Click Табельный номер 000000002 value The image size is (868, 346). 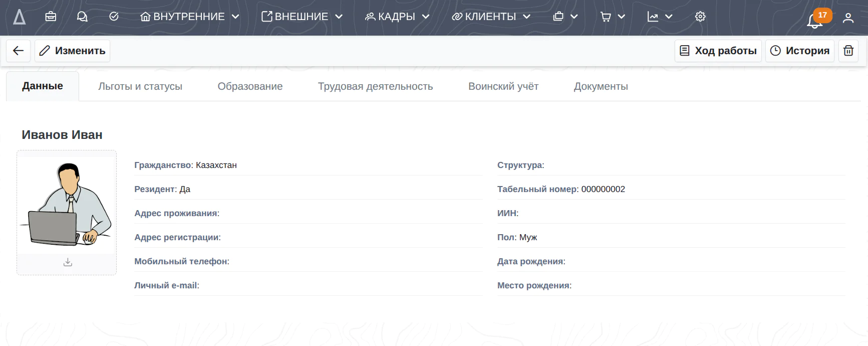(x=603, y=189)
